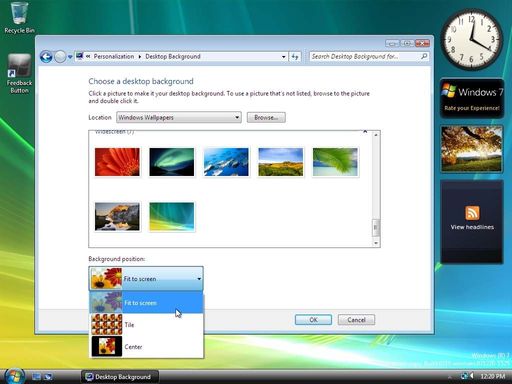
Task: Expand the Location Windows Wallpapers dropdown
Action: pos(179,117)
